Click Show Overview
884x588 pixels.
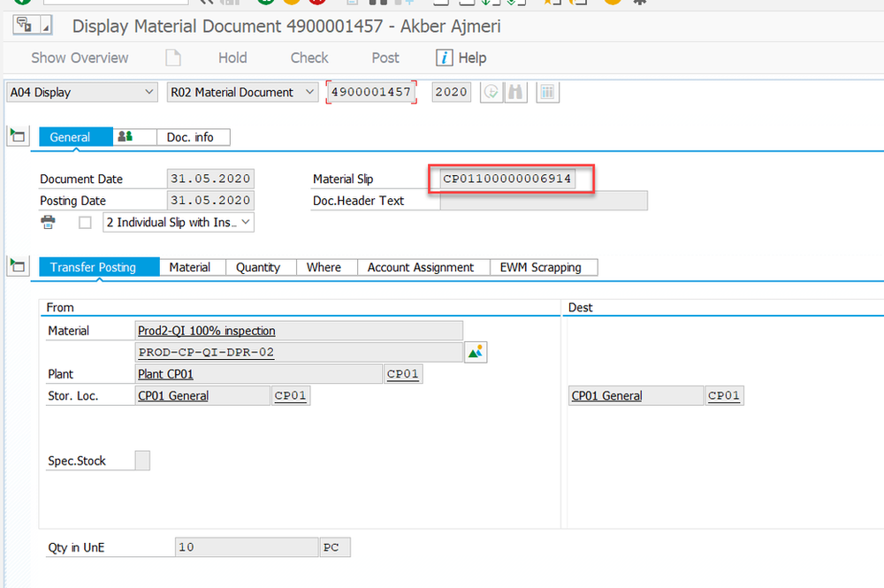(80, 57)
